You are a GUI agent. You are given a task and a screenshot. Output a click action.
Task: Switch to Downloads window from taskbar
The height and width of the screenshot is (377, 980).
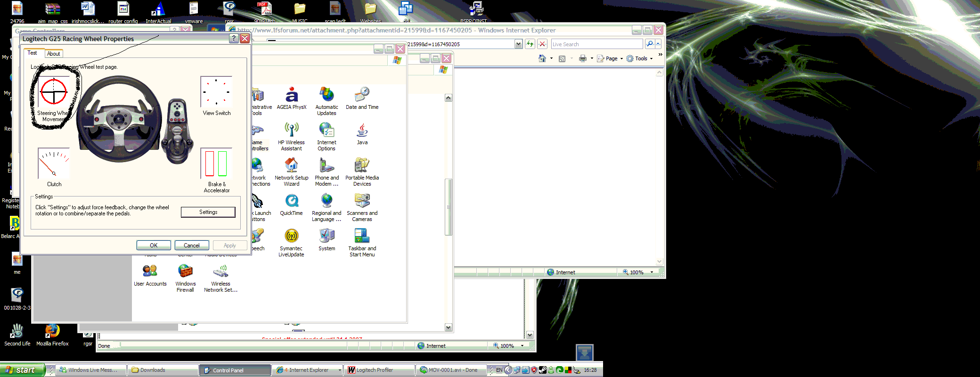coord(163,370)
